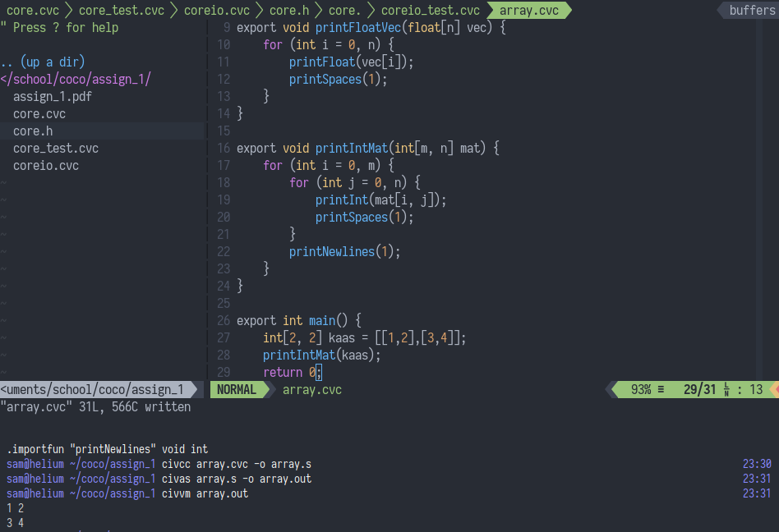Open core.cvc from the file tree
The image size is (779, 532).
39,114
